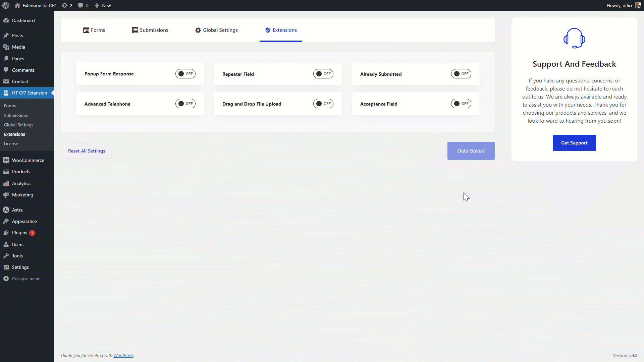644x362 pixels.
Task: Click Reset All Settings
Action: [87, 151]
